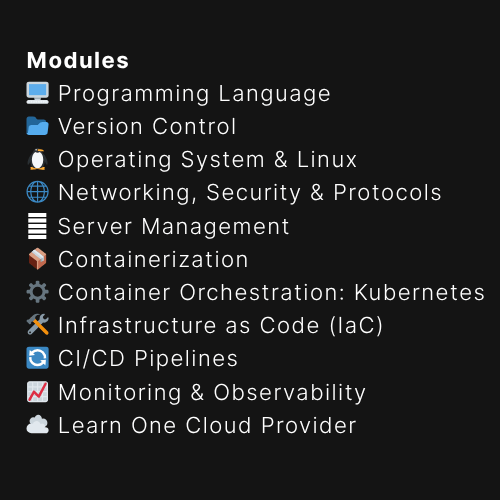
Task: Click the cloud icon beside Cloud Provider
Action: pos(38,425)
